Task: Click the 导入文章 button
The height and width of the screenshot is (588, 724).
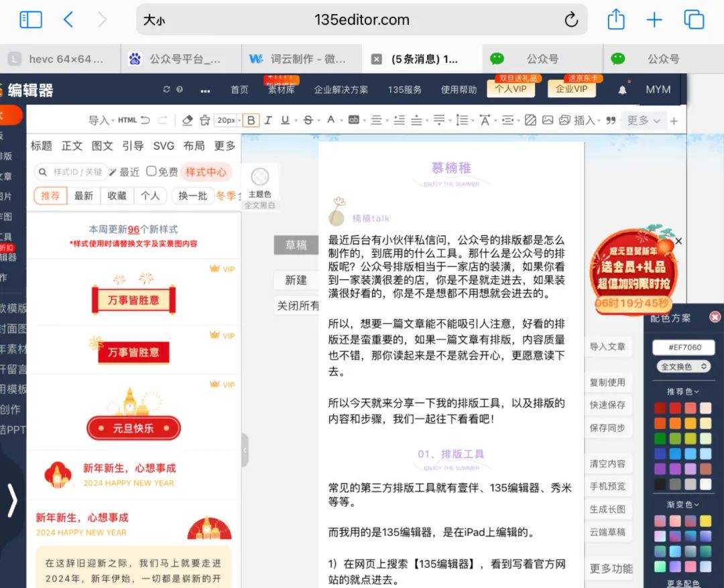Action: (607, 347)
